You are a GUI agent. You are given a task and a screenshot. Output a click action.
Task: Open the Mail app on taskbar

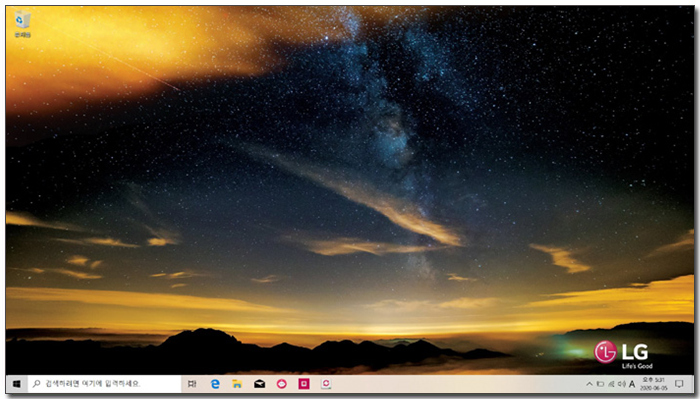point(259,384)
